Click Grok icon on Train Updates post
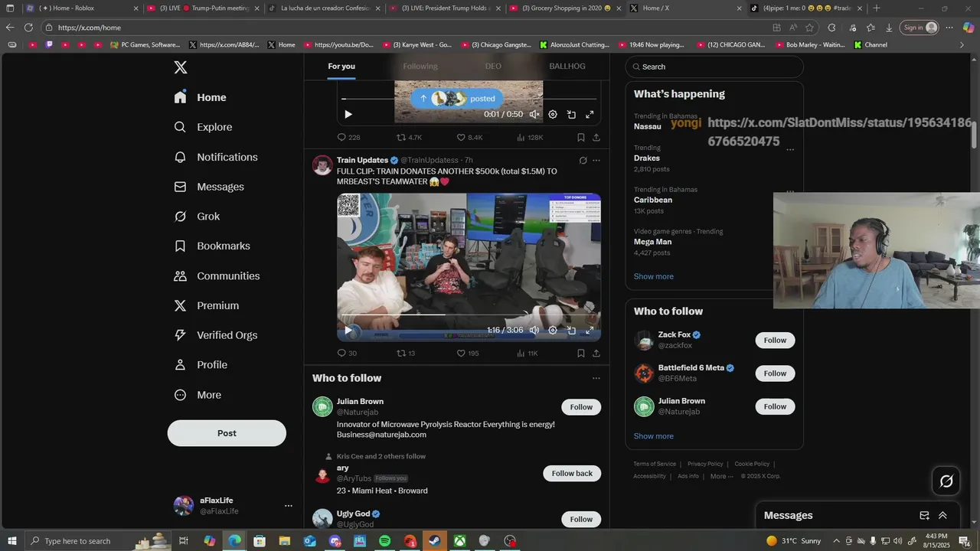980x551 pixels. point(583,161)
